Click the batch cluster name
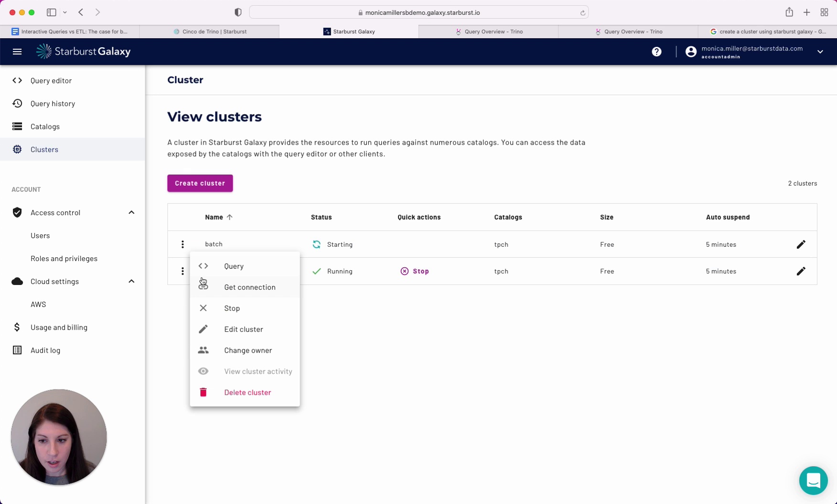Screen dimensions: 837x504 click(x=214, y=244)
